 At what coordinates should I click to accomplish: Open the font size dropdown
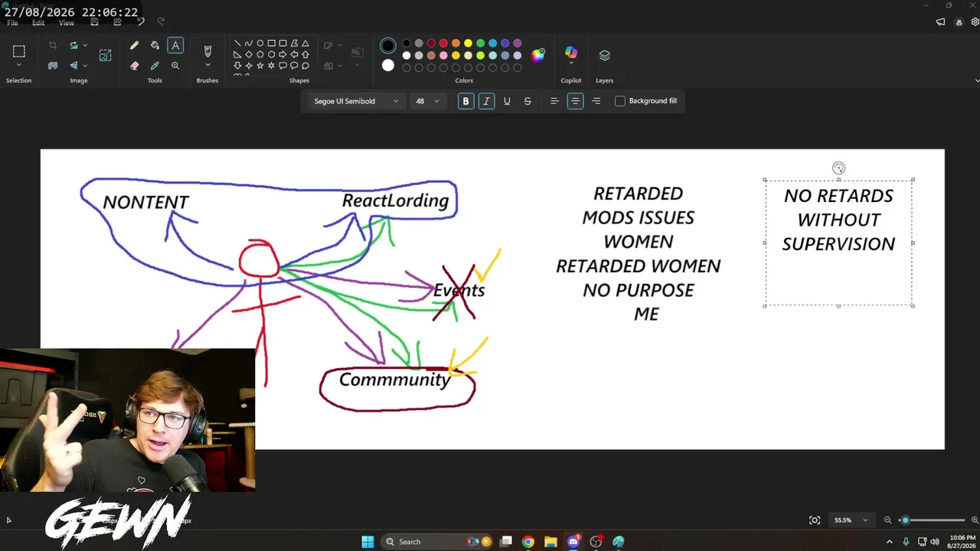tap(427, 101)
